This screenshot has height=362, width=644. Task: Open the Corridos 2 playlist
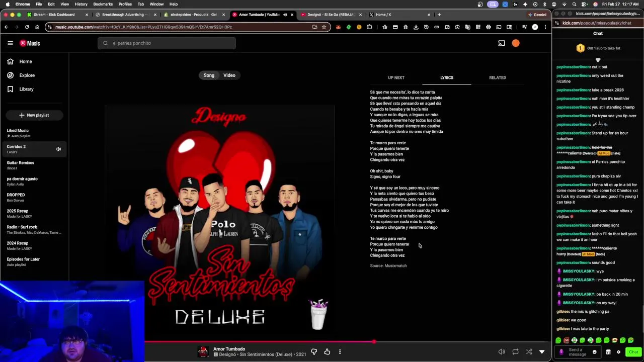pos(34,149)
